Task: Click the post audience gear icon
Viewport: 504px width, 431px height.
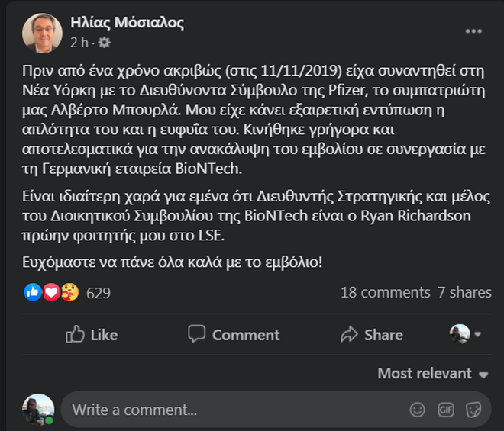Action: (105, 42)
